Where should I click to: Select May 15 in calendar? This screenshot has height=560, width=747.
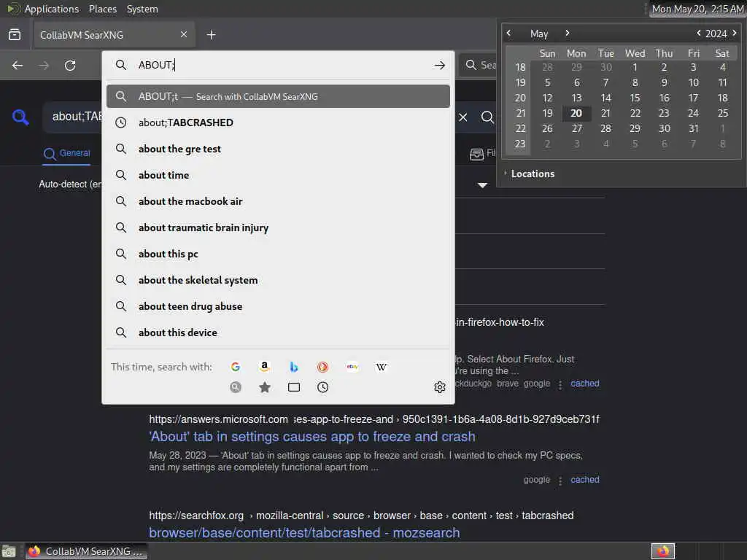[635, 98]
